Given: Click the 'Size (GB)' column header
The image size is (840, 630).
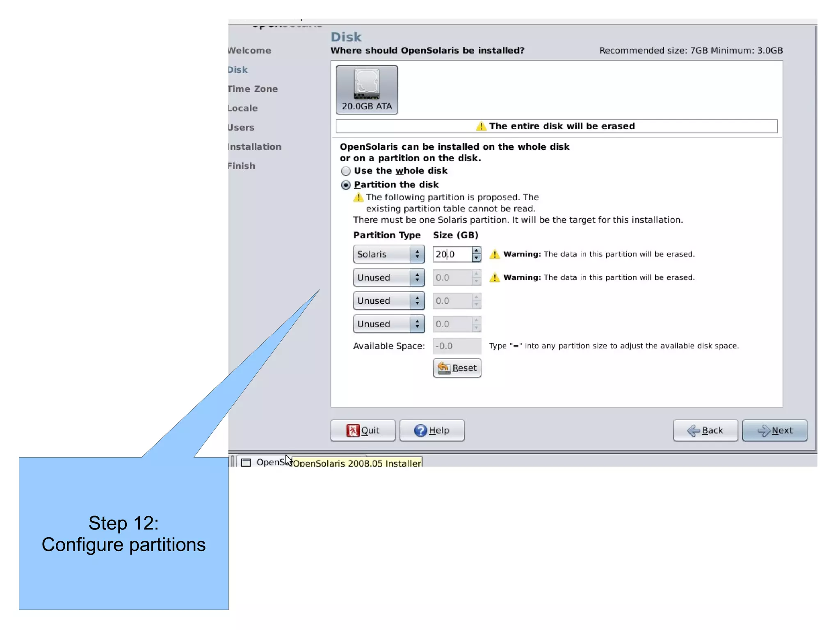Looking at the screenshot, I should tap(456, 235).
